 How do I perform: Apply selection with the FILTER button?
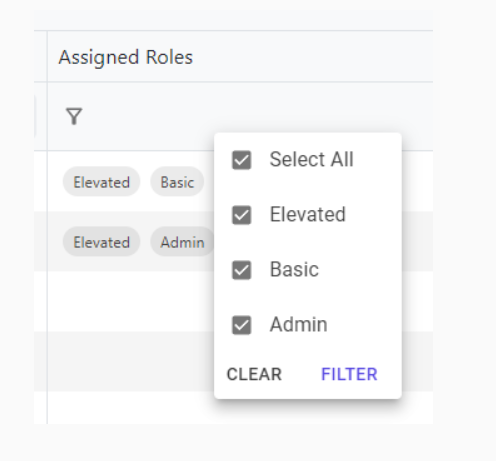click(349, 374)
